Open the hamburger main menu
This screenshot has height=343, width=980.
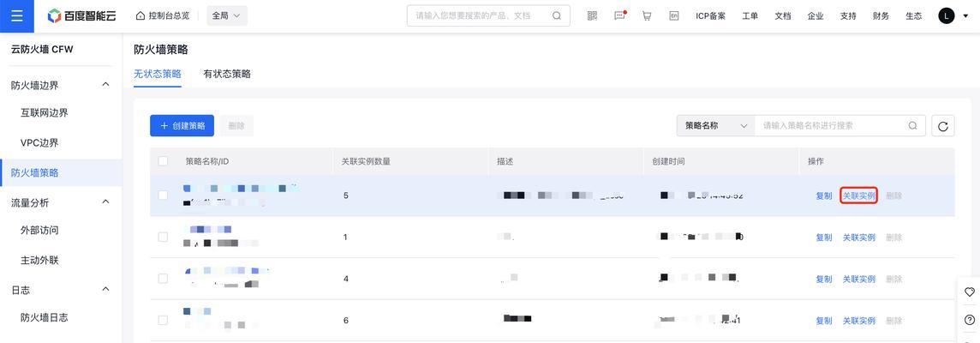(x=17, y=16)
